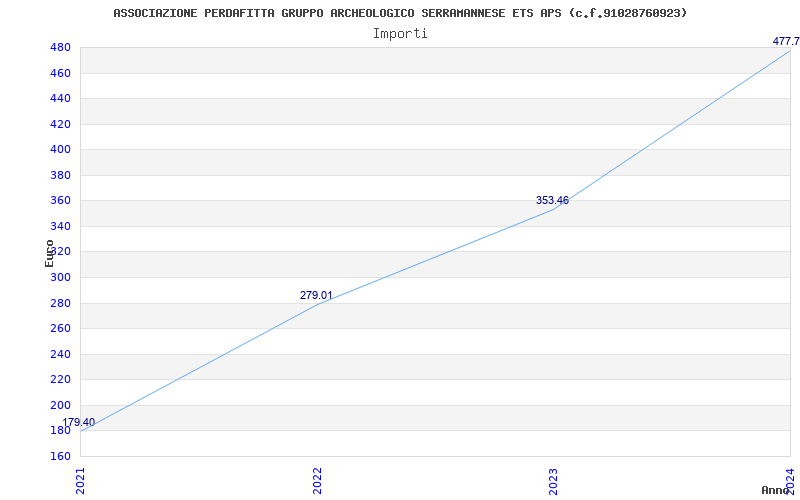Click the 'Anno' x-axis title

(x=775, y=490)
